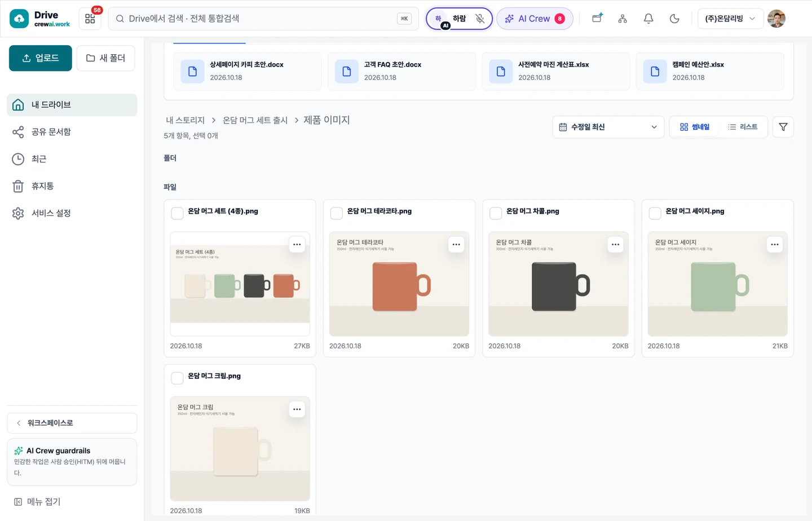Open recent file 캠페인 예산안.xlsx
This screenshot has height=521, width=812.
[709, 71]
